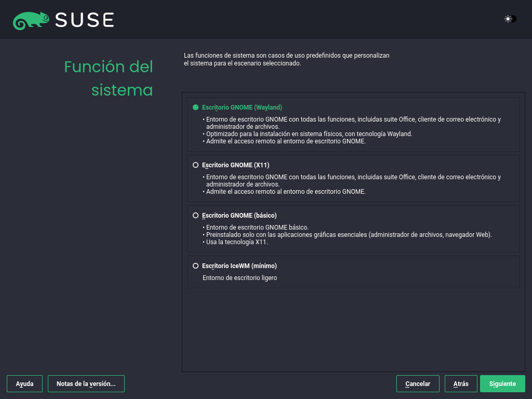The image size is (532, 399).
Task: Click 'Optimizado para la instalación' Wayland line
Action: [x=309, y=134]
